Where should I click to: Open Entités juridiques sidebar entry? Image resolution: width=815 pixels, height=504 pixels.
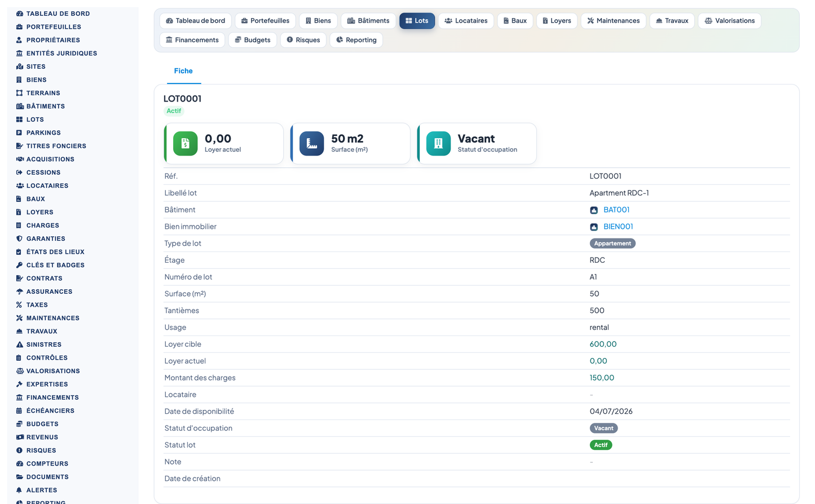click(56, 53)
